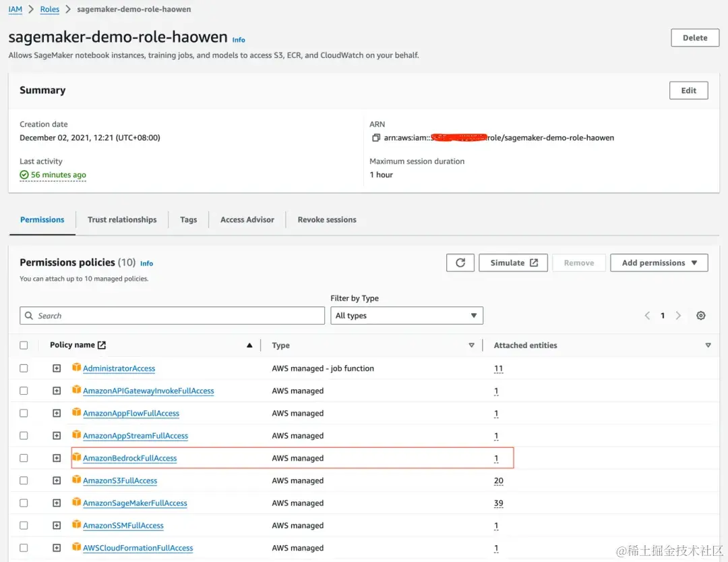Click the green check icon beside last activity
This screenshot has width=728, height=562.
click(24, 175)
